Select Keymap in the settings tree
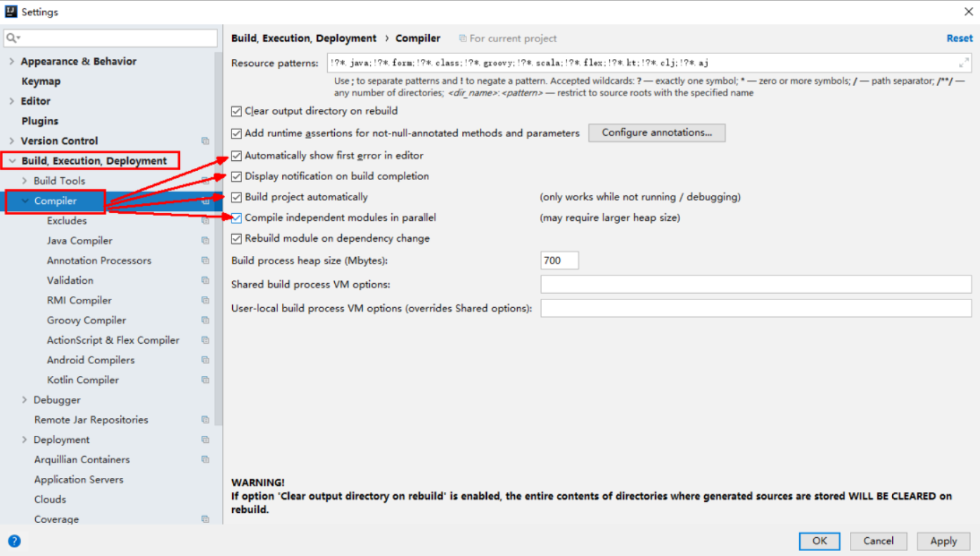980x556 pixels. point(41,82)
